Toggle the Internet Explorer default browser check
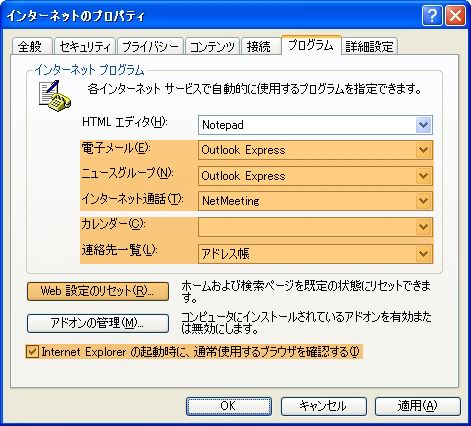 coord(32,352)
